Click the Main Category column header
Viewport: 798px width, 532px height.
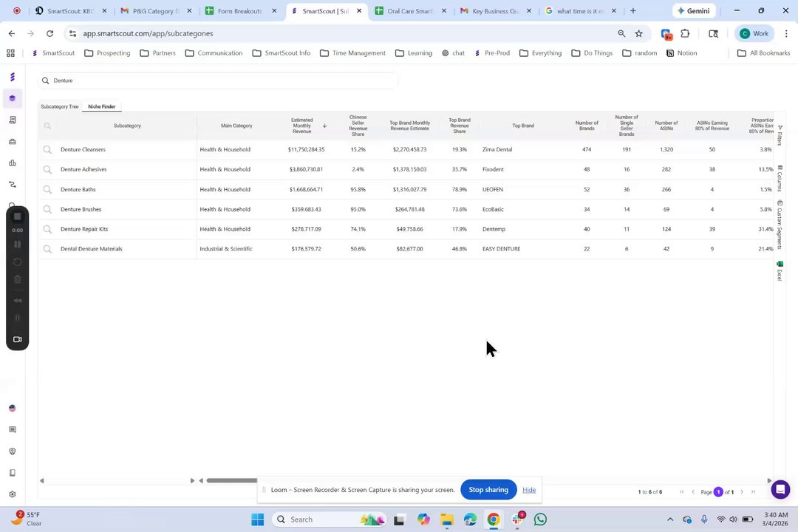point(236,126)
